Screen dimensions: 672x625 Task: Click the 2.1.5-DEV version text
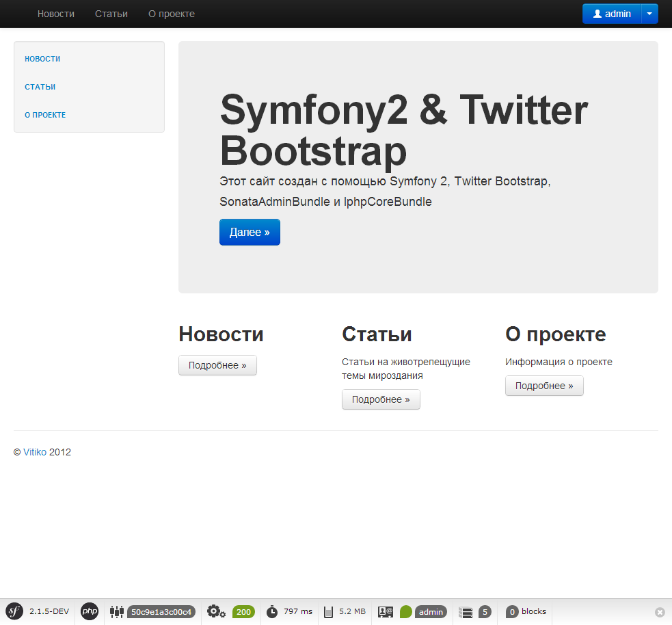(49, 611)
